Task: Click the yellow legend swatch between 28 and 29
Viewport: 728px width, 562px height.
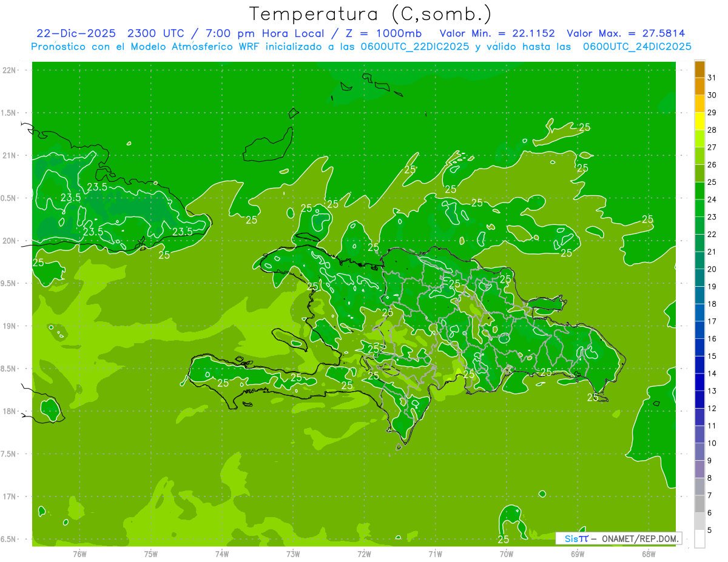Action: [699, 121]
